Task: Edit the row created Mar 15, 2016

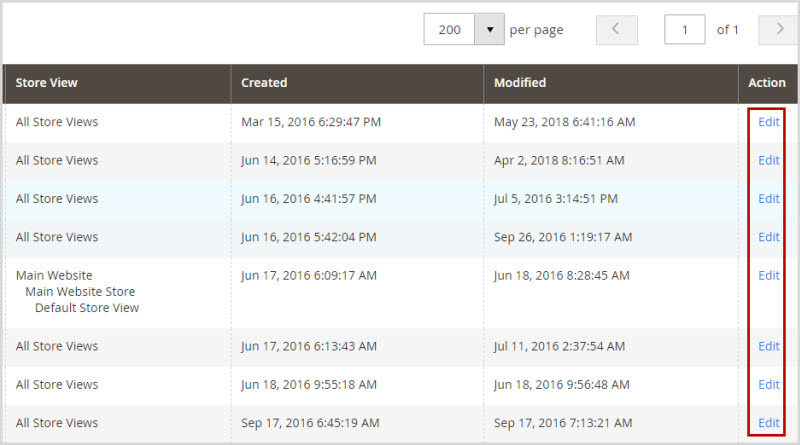Action: pyautogui.click(x=768, y=122)
